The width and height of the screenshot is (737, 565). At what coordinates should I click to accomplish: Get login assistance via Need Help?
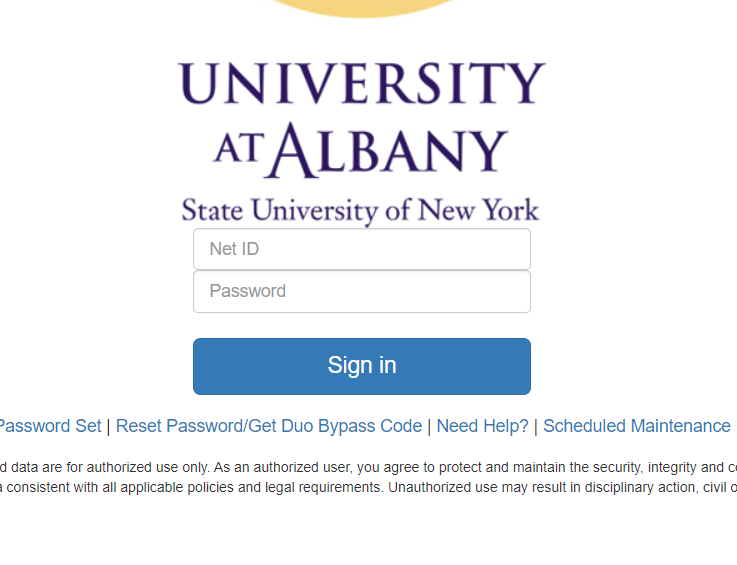point(482,426)
